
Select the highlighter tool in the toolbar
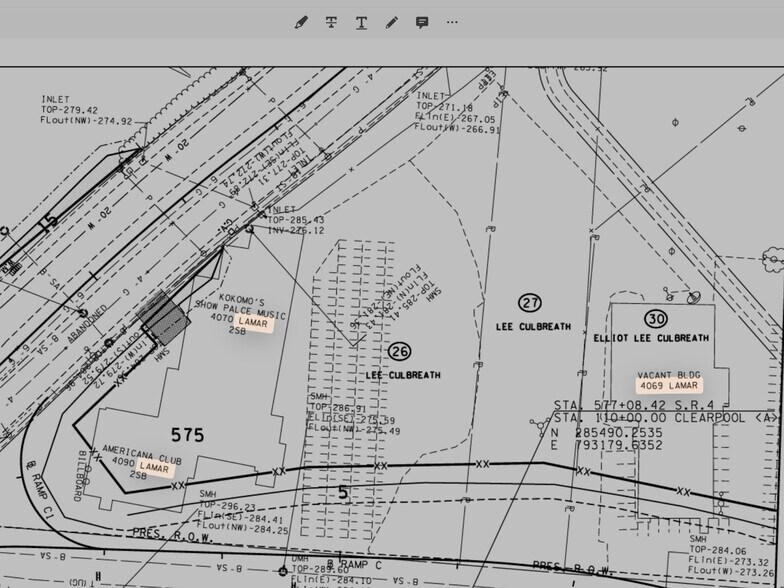coord(301,22)
